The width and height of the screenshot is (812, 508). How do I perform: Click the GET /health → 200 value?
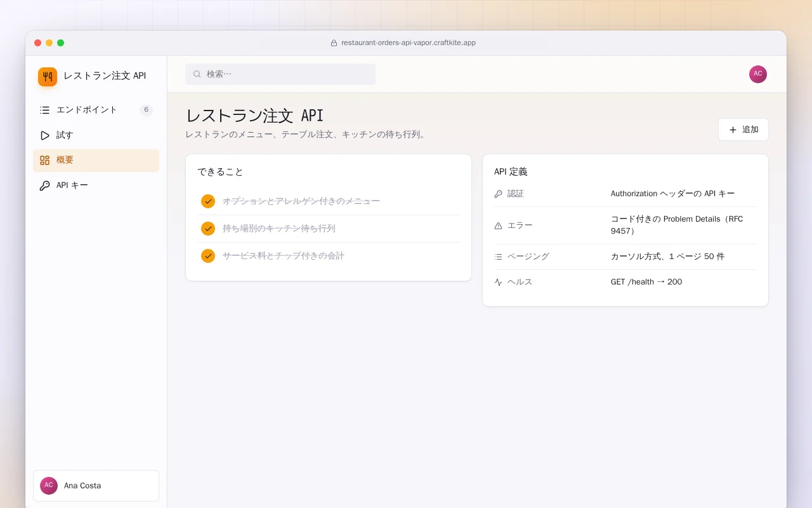pyautogui.click(x=646, y=282)
